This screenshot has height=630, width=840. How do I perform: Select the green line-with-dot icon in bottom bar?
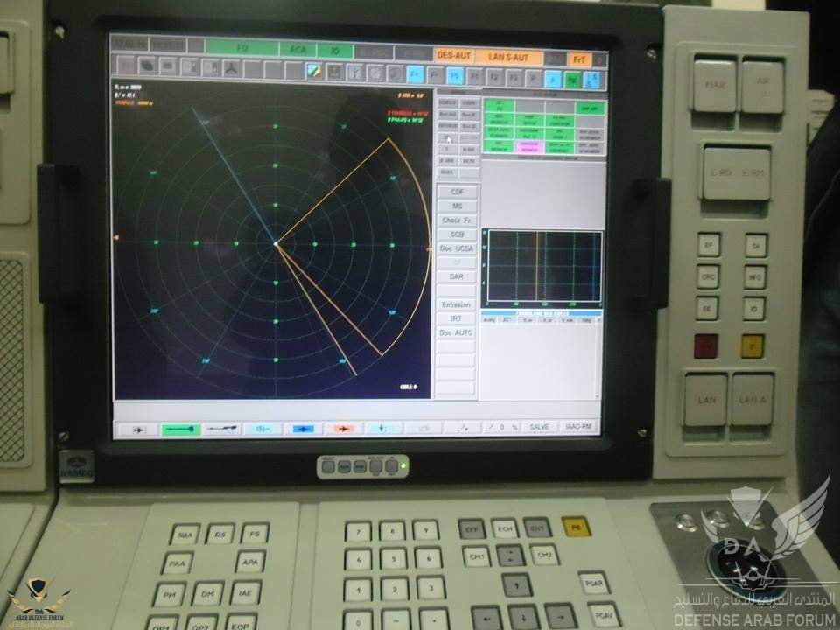[180, 429]
